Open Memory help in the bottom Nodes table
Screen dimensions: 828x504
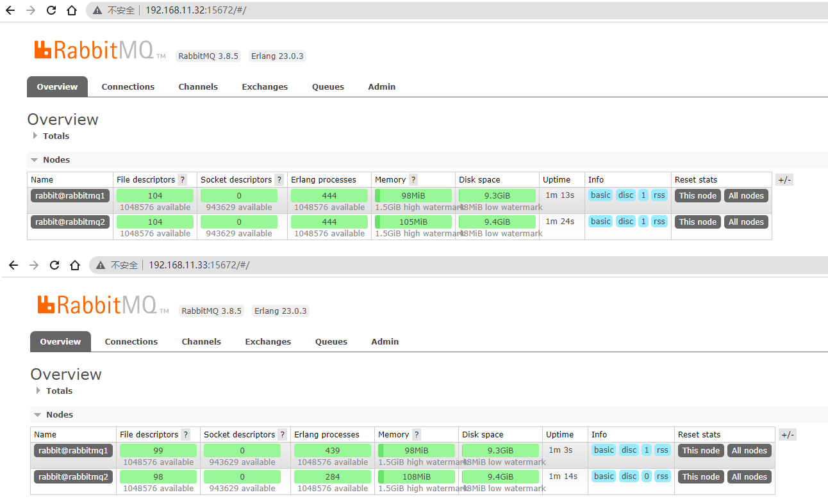click(417, 435)
